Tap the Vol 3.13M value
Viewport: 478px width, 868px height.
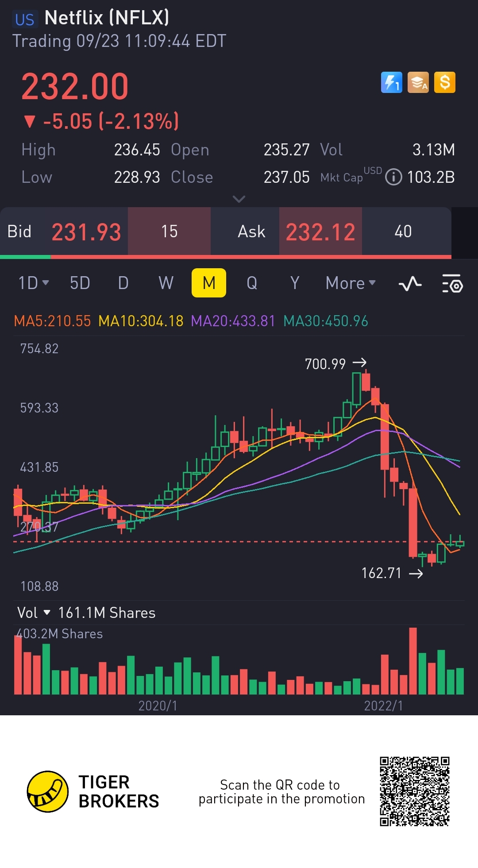(x=434, y=150)
